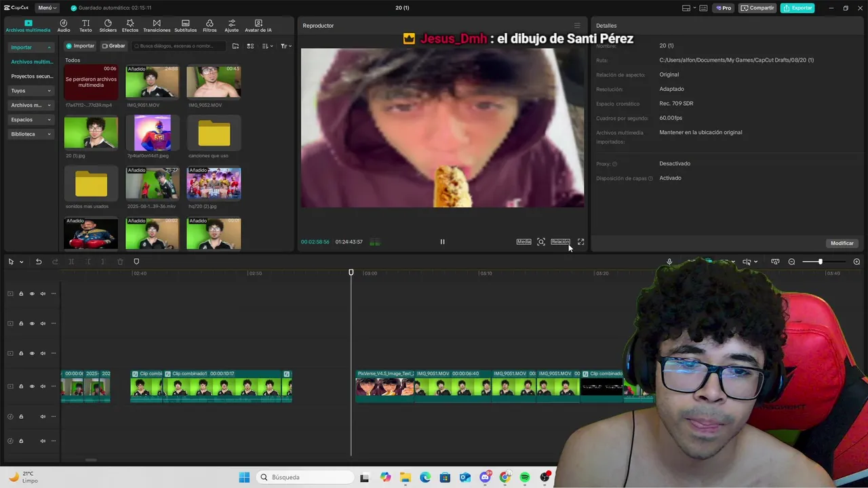Mute the topmost timeline track

click(x=43, y=293)
